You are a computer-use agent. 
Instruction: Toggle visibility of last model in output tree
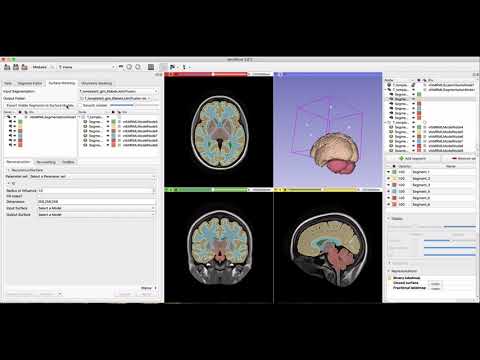coord(108,145)
